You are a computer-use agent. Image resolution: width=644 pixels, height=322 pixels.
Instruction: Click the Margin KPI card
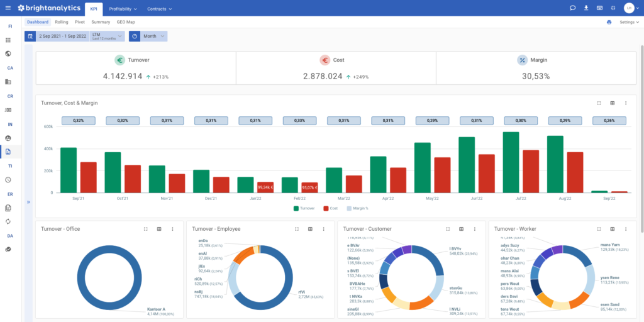click(536, 69)
